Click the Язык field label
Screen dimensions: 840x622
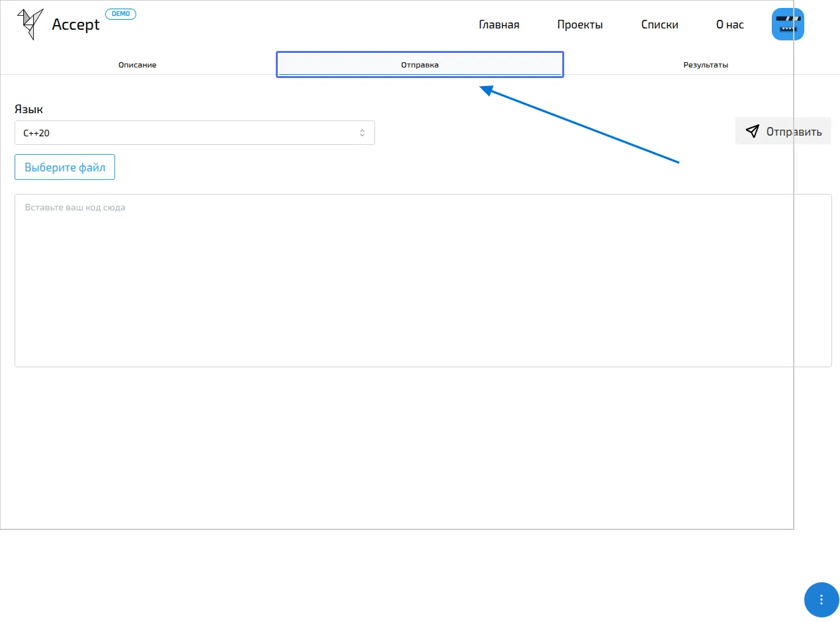(x=28, y=109)
